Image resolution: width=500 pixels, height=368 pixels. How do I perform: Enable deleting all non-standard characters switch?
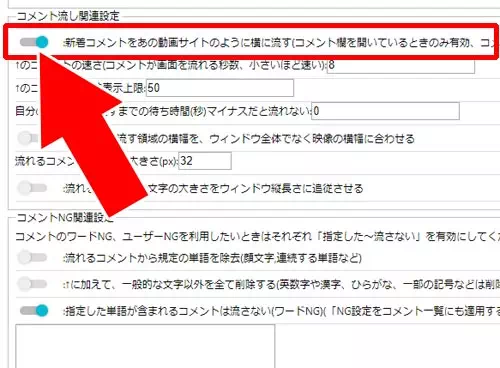[32, 284]
